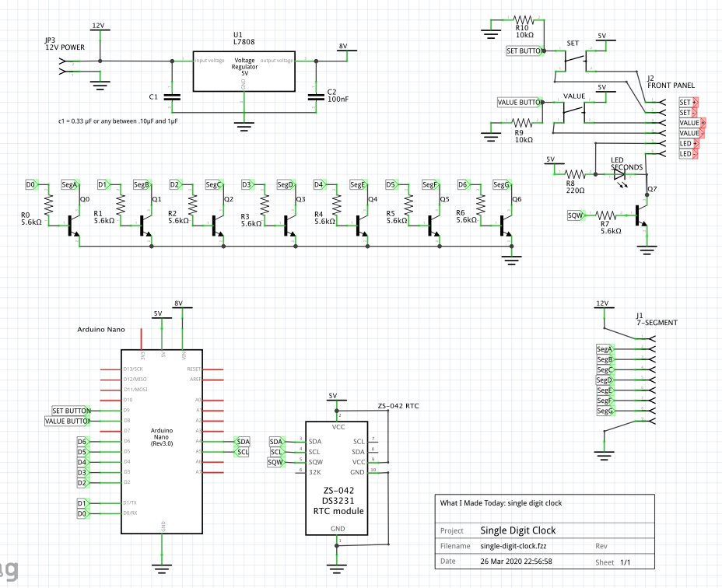Select the JP3 12V POWER connector

pos(65,70)
